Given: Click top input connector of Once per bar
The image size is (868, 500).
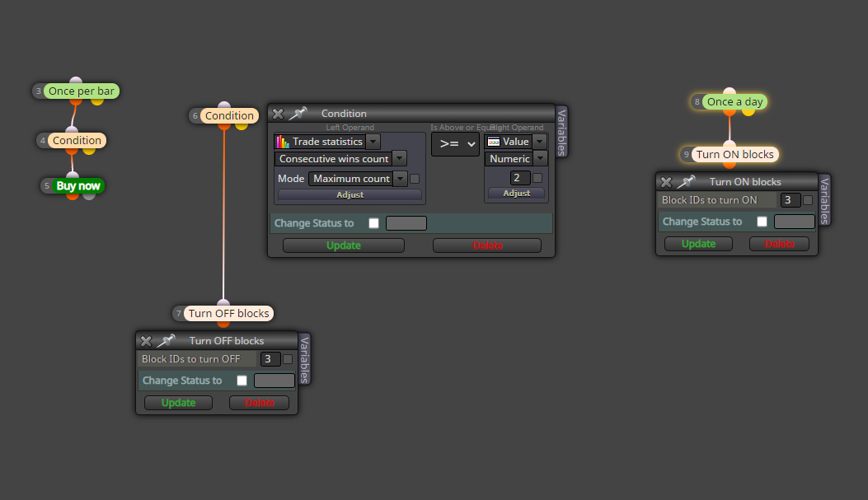Looking at the screenshot, I should tap(76, 81).
